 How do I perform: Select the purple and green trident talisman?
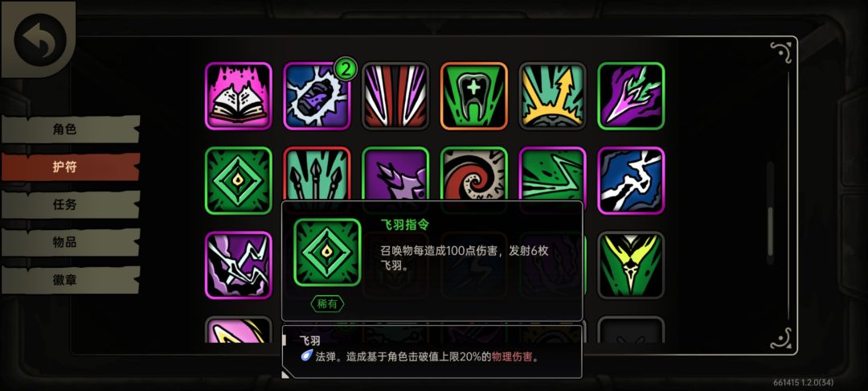[631, 96]
